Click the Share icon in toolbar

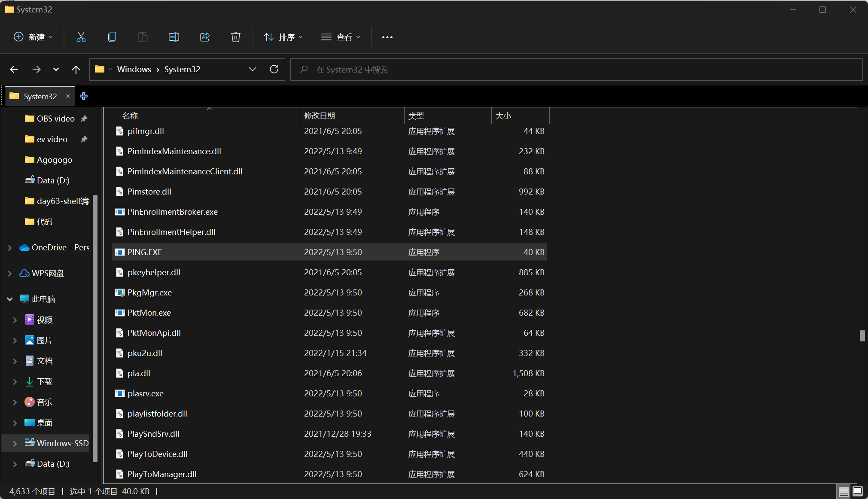pos(205,37)
